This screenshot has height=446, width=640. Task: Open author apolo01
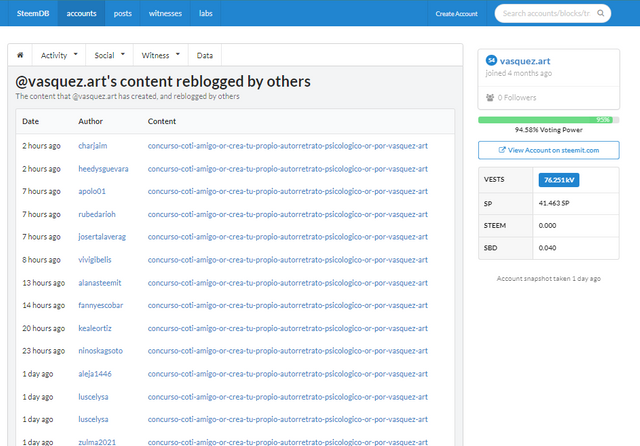pyautogui.click(x=92, y=191)
